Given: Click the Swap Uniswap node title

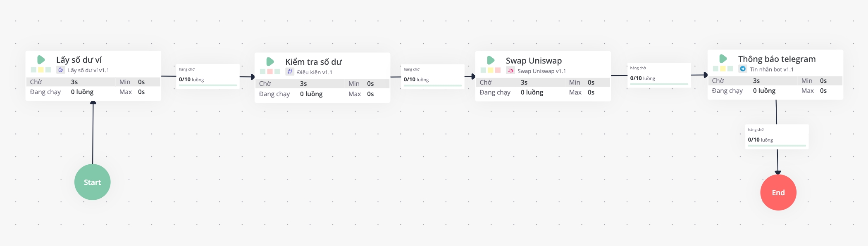Looking at the screenshot, I should point(534,61).
